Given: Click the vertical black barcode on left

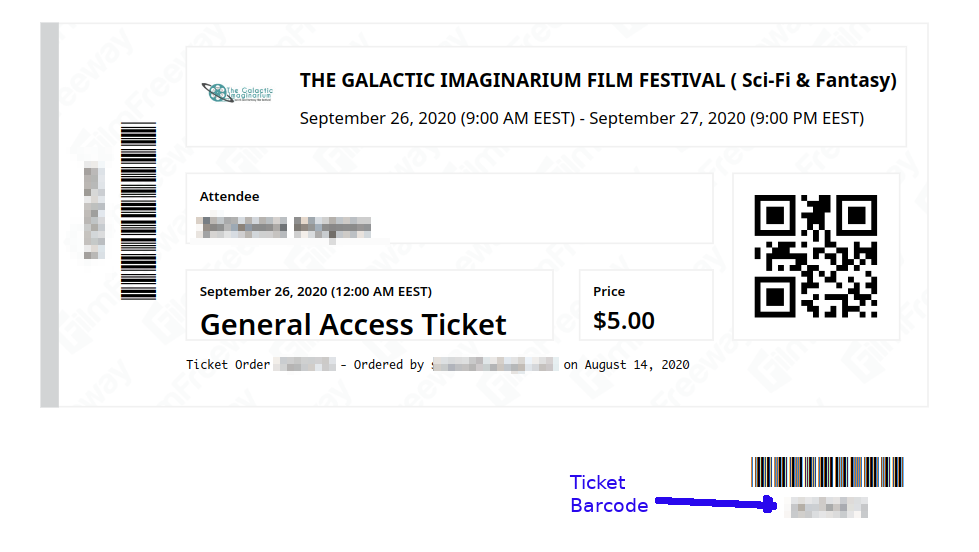Looking at the screenshot, I should coord(138,210).
